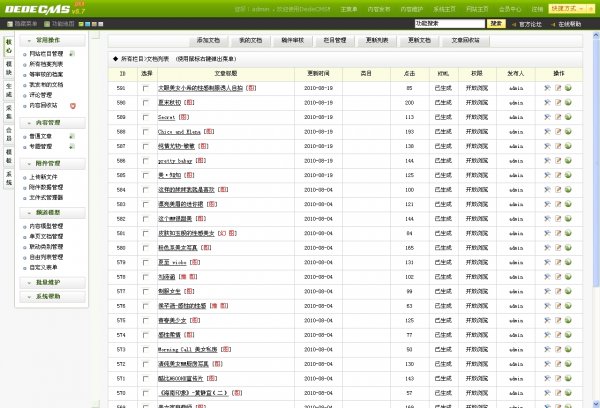The image size is (600, 408).
Task: Open 会员中心 in the top navigation
Action: tap(510, 9)
